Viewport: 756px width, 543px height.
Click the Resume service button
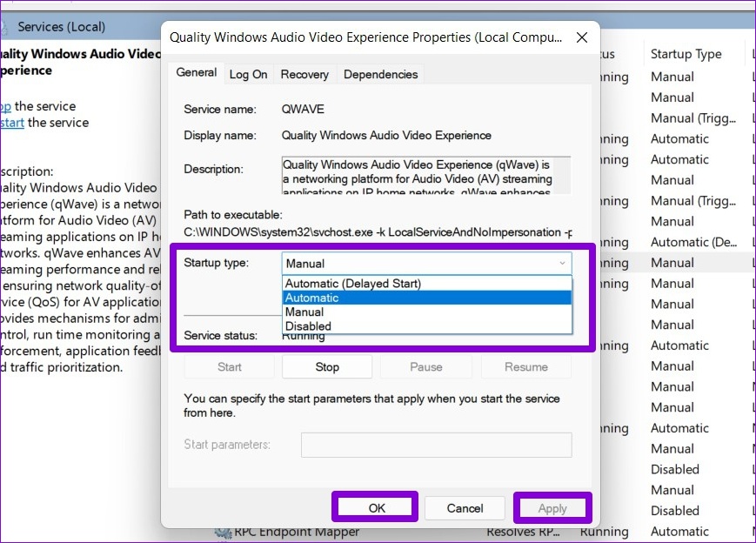(x=526, y=367)
